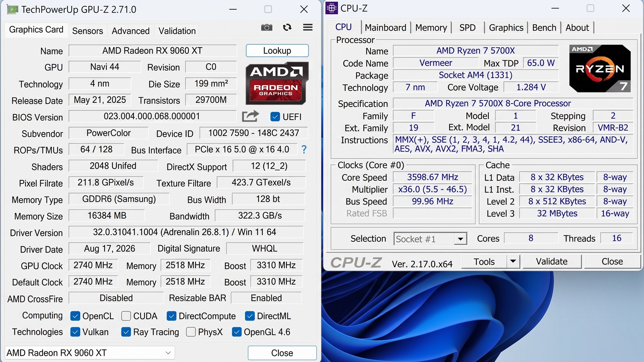The image size is (644, 362).
Task: Click the Level 3 cache value 32 MBytes
Action: pos(557,213)
